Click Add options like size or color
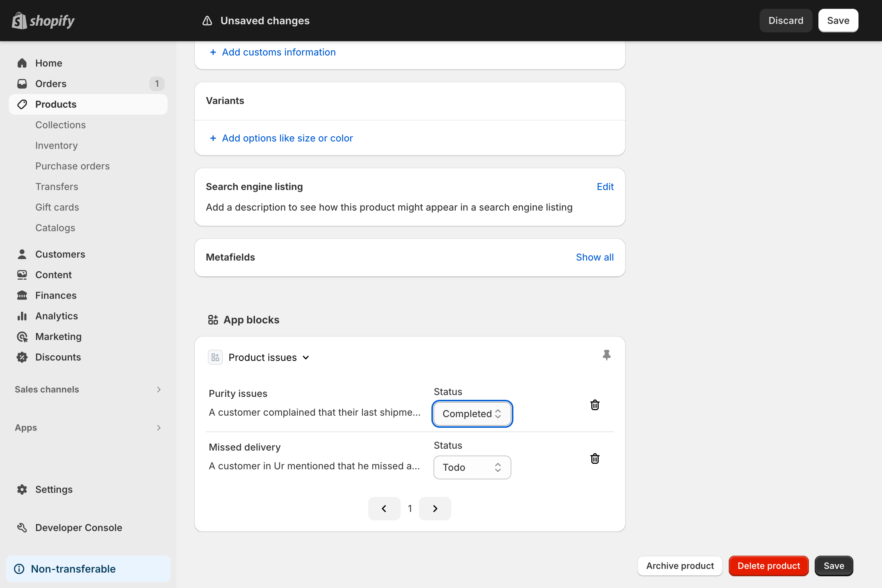The height and width of the screenshot is (588, 882). point(287,139)
